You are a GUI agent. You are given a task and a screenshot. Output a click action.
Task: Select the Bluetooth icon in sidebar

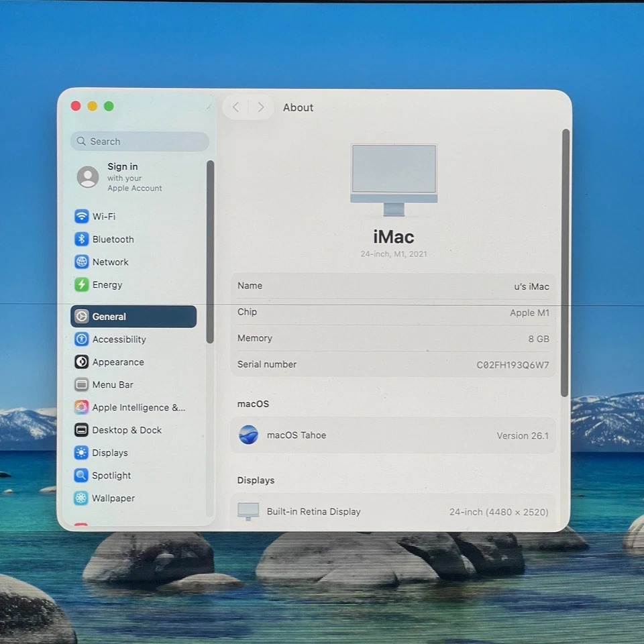click(x=81, y=239)
